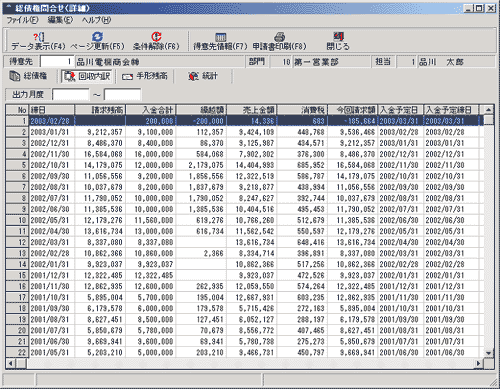Open 得意先情報(F7) customer info

(221, 41)
